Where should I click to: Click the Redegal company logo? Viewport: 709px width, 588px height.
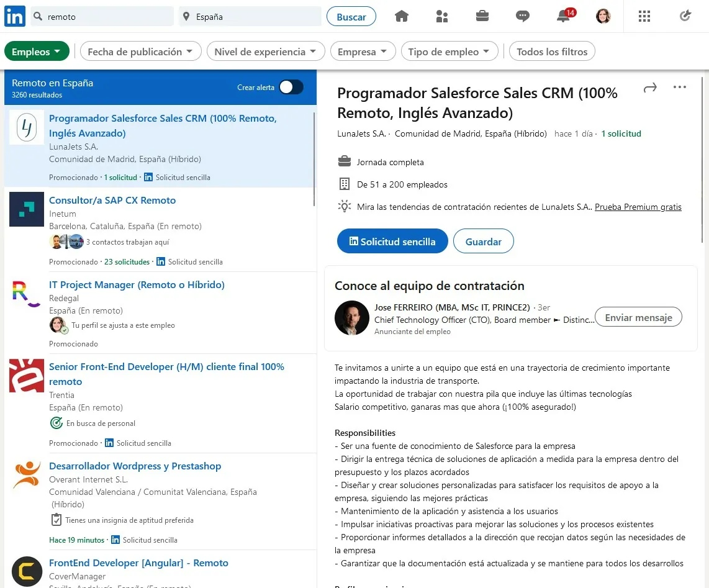point(27,294)
